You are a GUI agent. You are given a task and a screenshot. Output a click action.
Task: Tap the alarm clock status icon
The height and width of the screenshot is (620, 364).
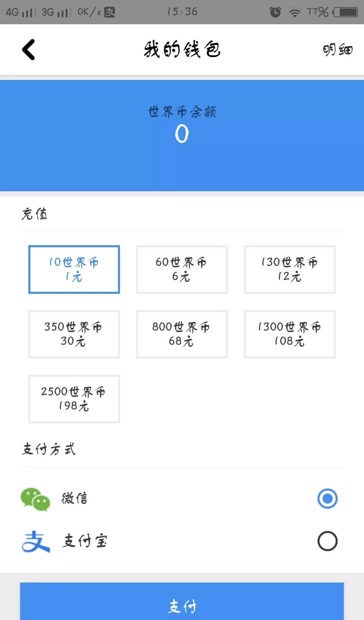click(x=275, y=12)
